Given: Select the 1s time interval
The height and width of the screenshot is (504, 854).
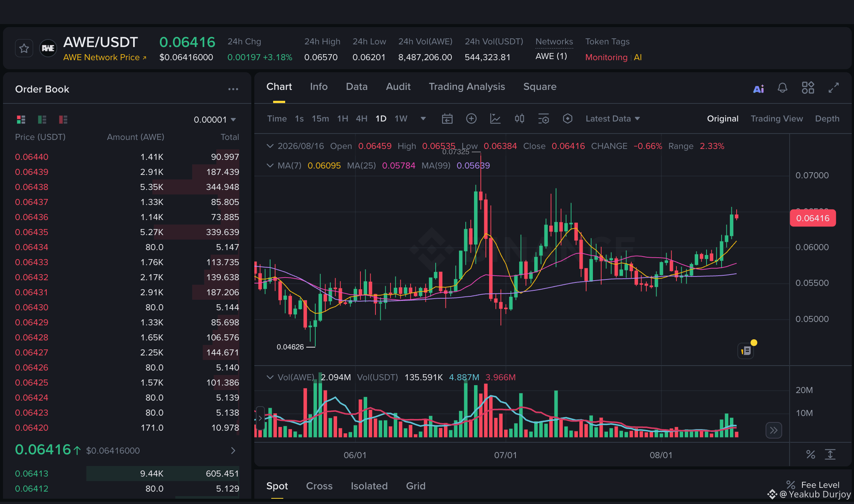Looking at the screenshot, I should click(299, 119).
